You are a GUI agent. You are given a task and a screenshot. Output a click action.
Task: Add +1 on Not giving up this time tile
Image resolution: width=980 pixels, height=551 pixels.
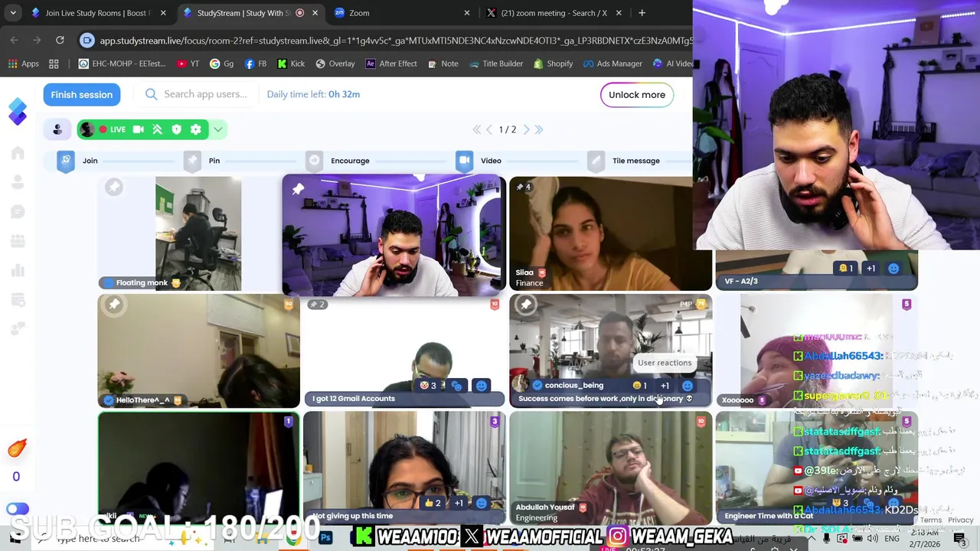point(459,503)
